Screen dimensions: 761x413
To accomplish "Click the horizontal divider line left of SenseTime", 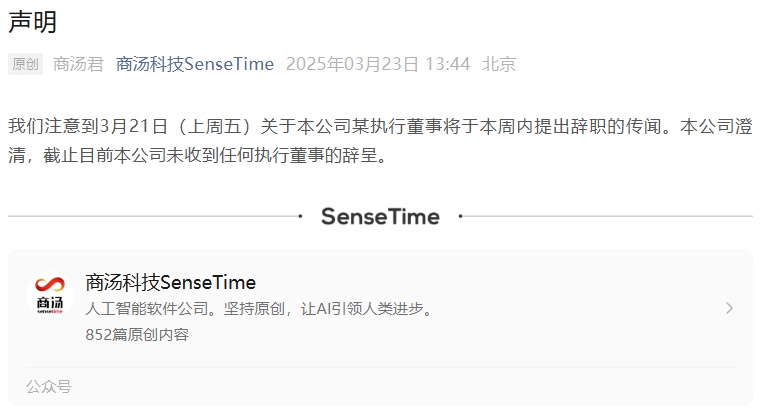I will pyautogui.click(x=153, y=216).
